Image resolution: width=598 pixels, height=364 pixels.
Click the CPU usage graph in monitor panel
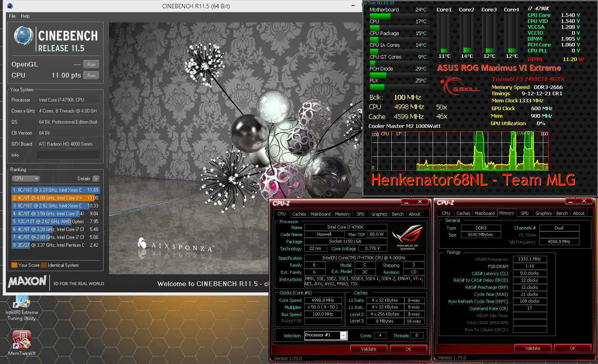coord(460,151)
